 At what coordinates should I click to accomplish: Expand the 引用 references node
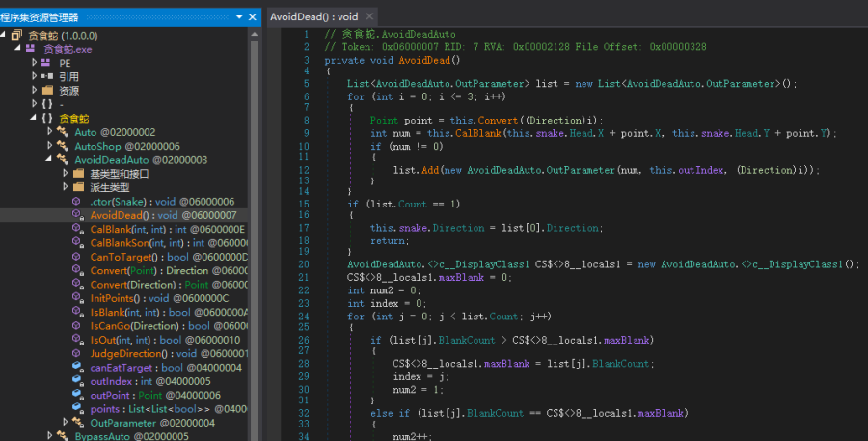pyautogui.click(x=35, y=76)
